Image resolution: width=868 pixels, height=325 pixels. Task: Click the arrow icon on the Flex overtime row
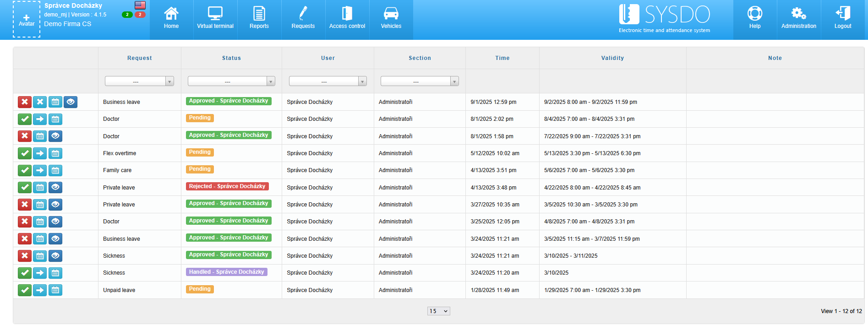pyautogui.click(x=40, y=153)
